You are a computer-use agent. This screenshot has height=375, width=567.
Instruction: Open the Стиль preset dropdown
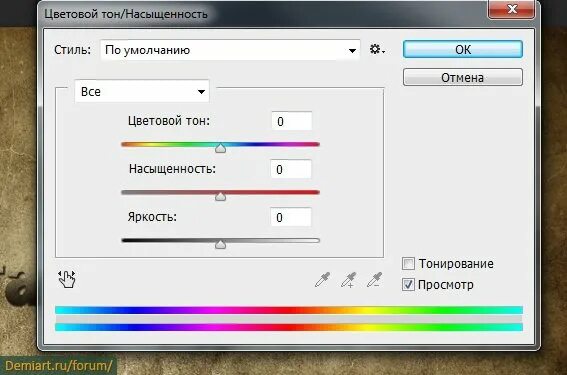[230, 50]
